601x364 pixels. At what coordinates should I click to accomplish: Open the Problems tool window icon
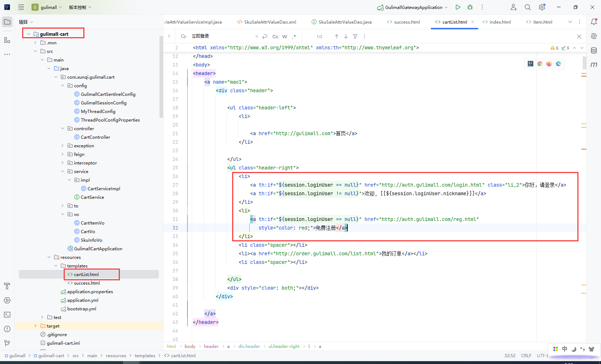tap(7, 329)
